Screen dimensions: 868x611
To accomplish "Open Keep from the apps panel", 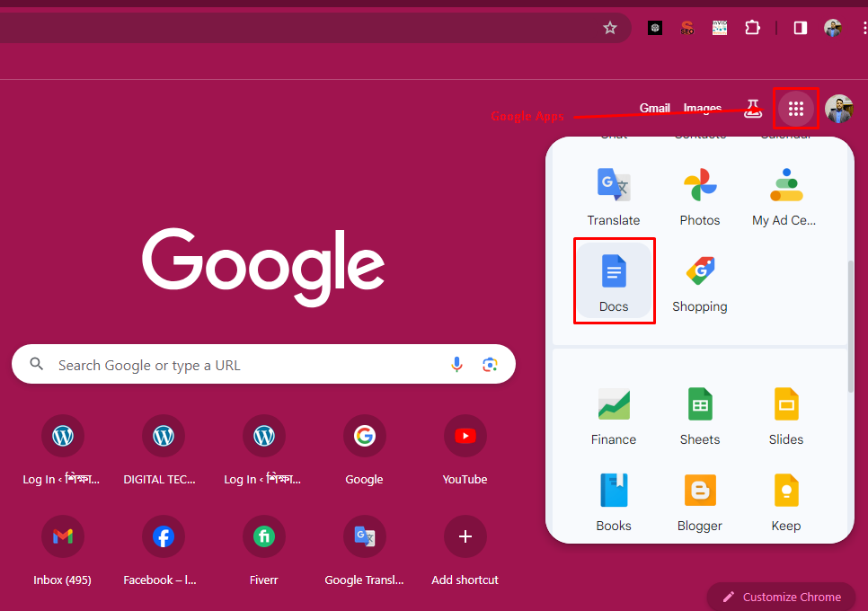I will coord(785,502).
